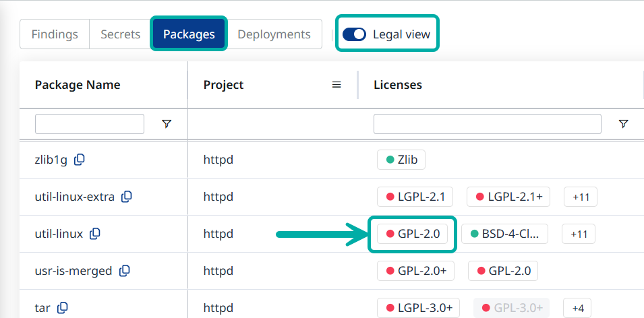Screen dimensions: 644x318
Task: Click copy icon next to util-linux
Action: 95,234
